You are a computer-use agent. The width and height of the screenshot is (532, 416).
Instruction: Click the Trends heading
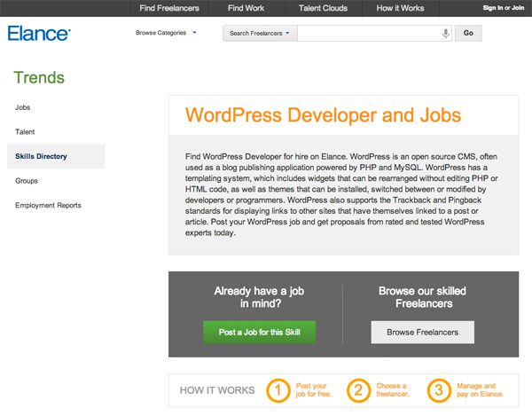pyautogui.click(x=39, y=77)
